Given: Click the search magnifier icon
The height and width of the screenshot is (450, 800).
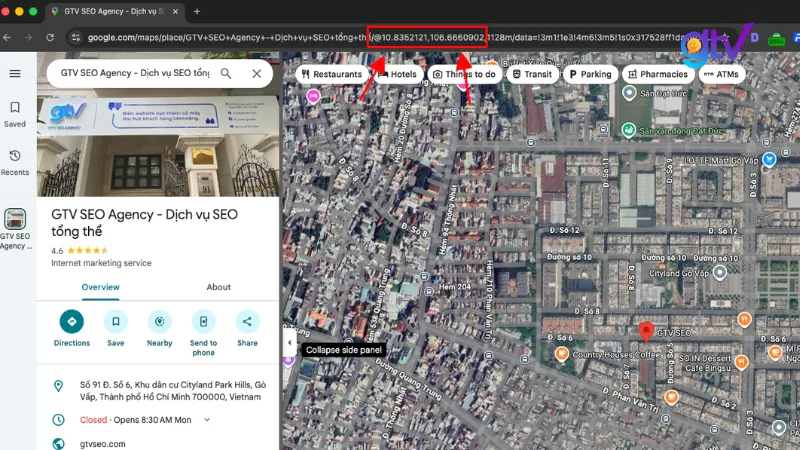Looking at the screenshot, I should [x=226, y=73].
